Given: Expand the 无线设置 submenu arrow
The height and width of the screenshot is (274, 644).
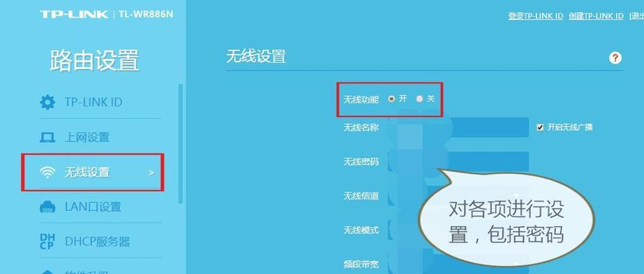Looking at the screenshot, I should tap(151, 173).
